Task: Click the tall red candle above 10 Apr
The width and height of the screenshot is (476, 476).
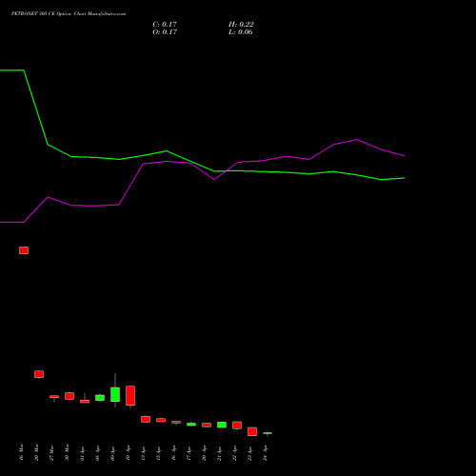Action: 130,396
